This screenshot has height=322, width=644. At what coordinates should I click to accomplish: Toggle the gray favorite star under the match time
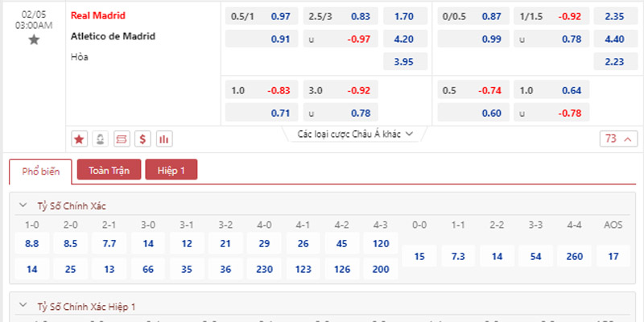click(34, 40)
